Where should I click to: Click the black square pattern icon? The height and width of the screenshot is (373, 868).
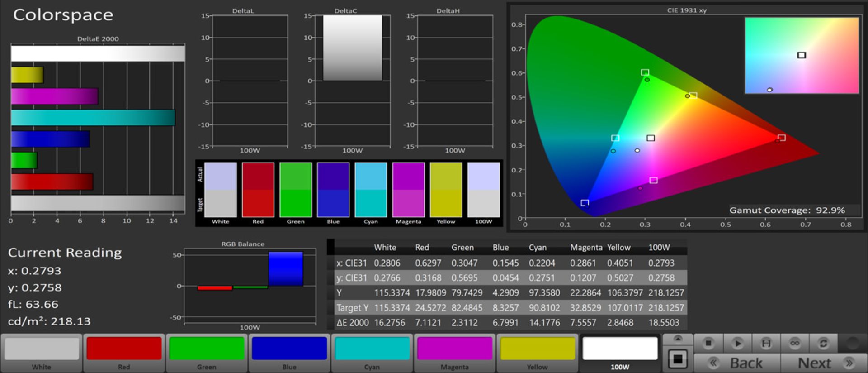tap(678, 359)
